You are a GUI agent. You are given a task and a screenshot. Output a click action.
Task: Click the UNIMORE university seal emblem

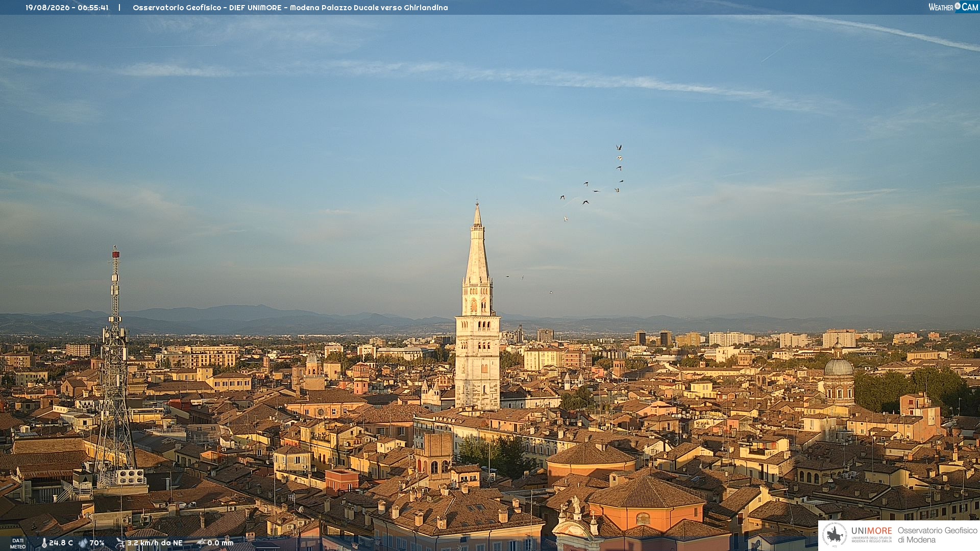pos(835,535)
